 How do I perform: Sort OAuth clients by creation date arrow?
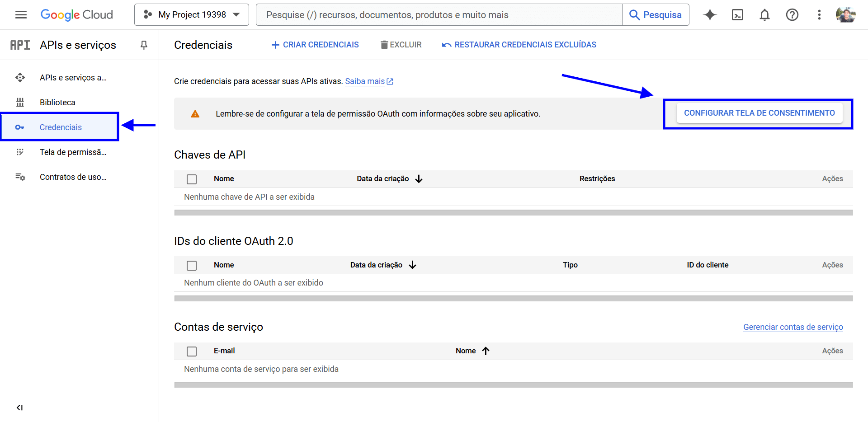[x=412, y=265]
